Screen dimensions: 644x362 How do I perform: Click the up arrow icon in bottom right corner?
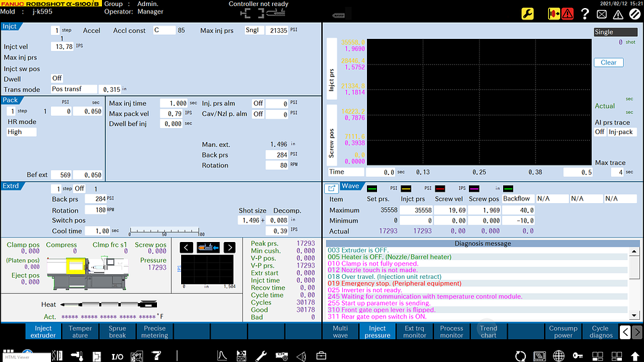[635, 356]
